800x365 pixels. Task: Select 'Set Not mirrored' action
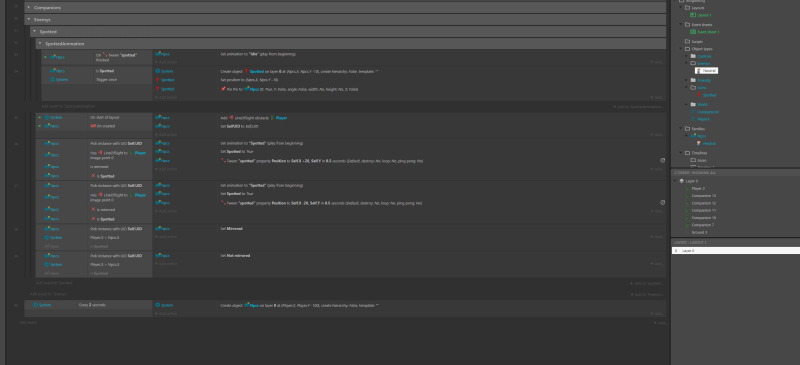click(235, 255)
